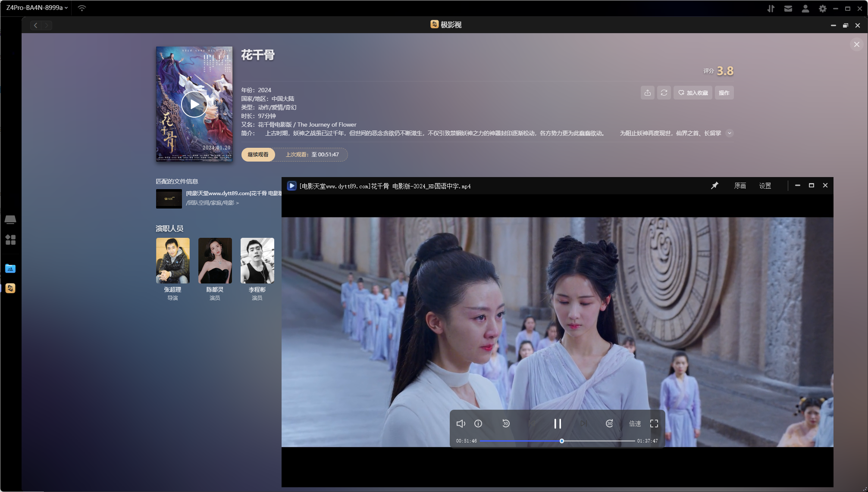Screen dimensions: 868x492
Task: Click the share icon near 加入收藏
Action: click(x=647, y=93)
